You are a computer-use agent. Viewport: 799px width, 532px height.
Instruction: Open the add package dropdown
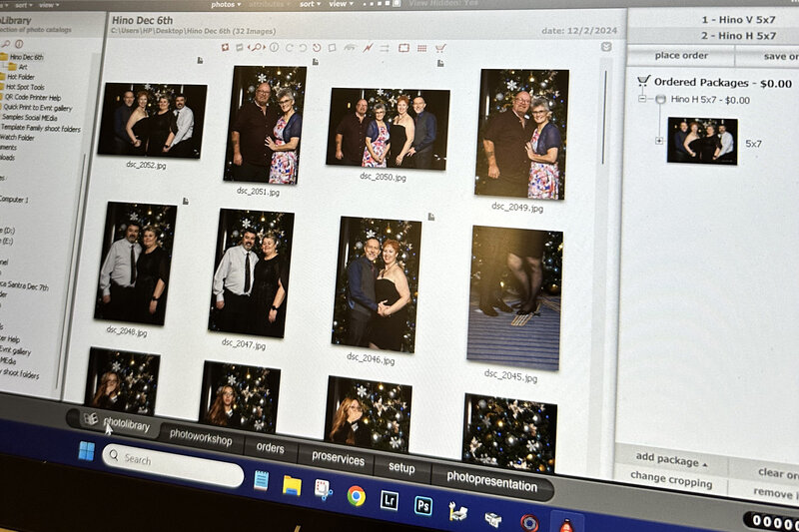click(671, 459)
